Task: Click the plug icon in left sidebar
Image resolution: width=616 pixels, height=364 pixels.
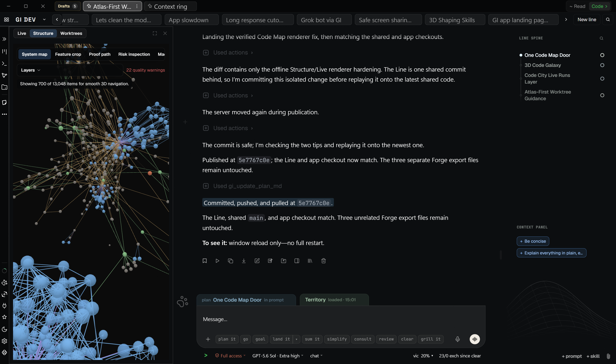Action: click(x=4, y=306)
